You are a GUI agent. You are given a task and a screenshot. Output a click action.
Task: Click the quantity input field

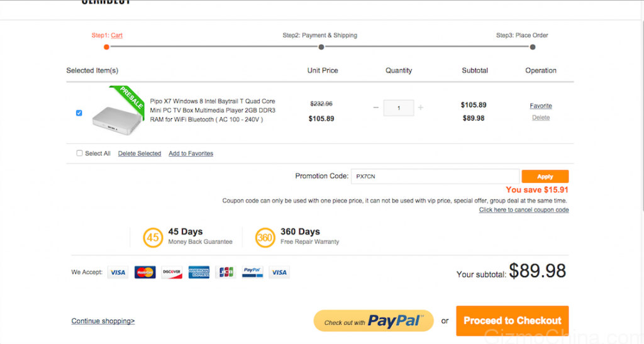click(399, 108)
